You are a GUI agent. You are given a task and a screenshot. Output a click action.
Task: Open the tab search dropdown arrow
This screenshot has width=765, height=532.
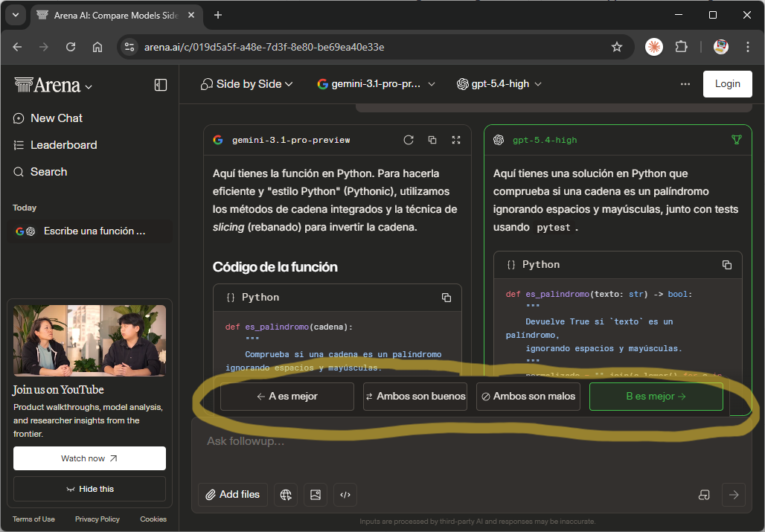point(16,15)
